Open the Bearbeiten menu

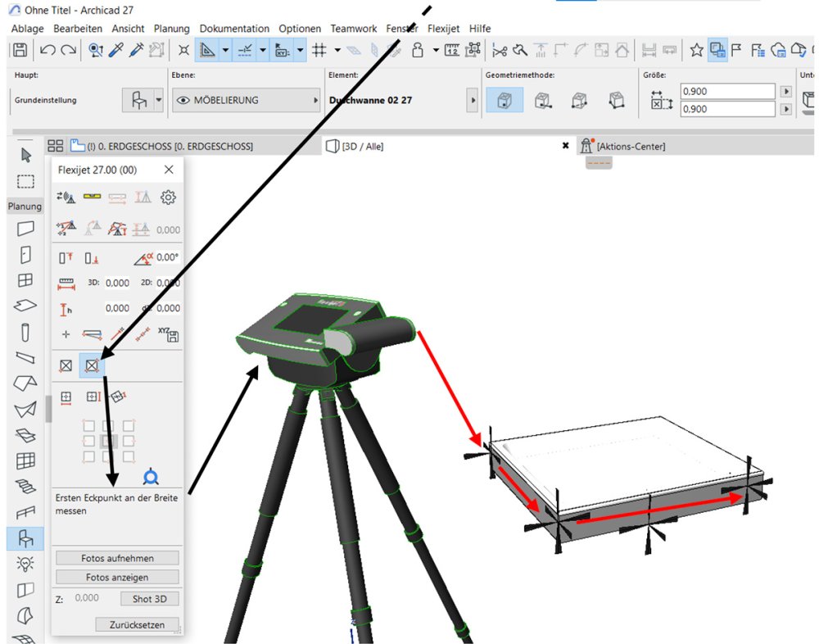[78, 29]
